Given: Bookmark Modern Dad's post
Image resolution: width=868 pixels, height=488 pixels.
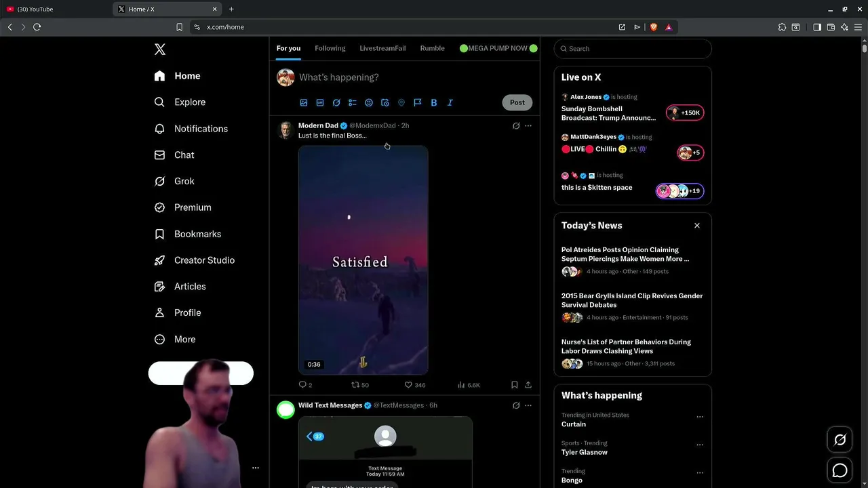Looking at the screenshot, I should pyautogui.click(x=515, y=385).
